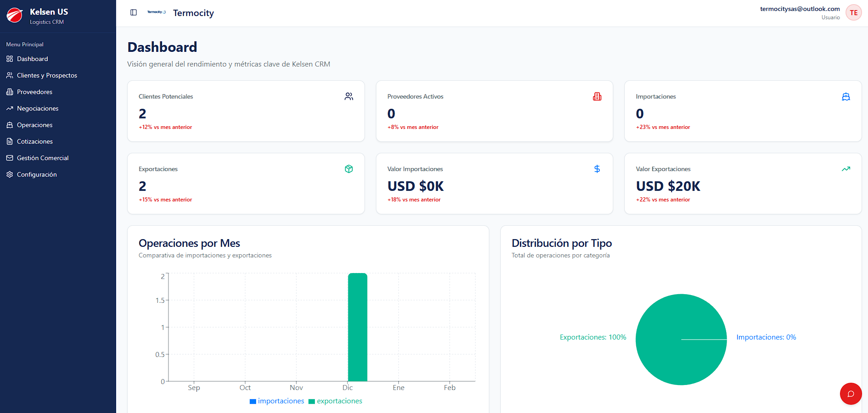Screen dimensions: 868x413
Task: Click the Kelsen US logo icon
Action: (x=15, y=15)
